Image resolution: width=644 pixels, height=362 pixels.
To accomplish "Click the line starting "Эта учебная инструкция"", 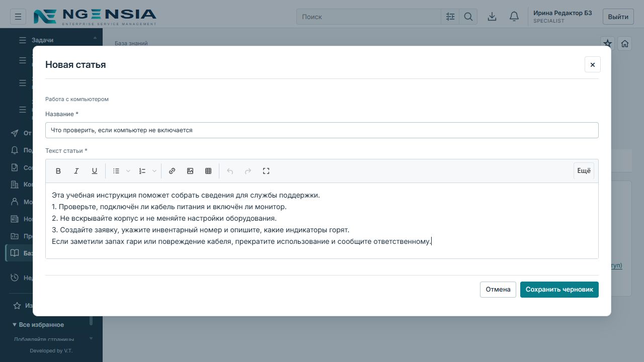I will tap(186, 195).
